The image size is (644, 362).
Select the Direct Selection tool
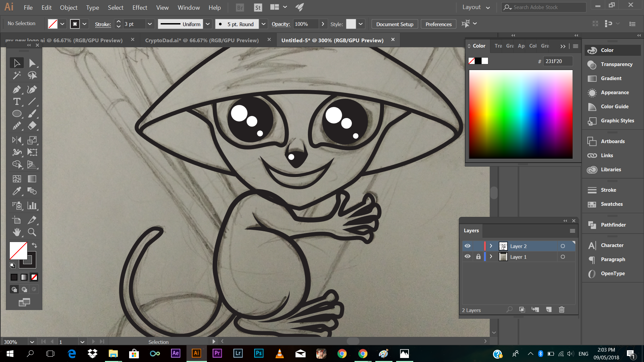[32, 63]
